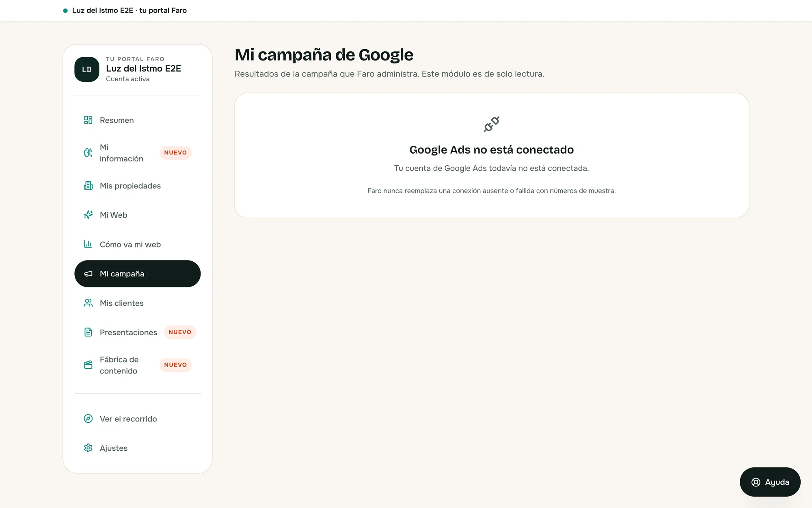Click the Mi Web sparkle icon
Image resolution: width=812 pixels, height=508 pixels.
(88, 215)
